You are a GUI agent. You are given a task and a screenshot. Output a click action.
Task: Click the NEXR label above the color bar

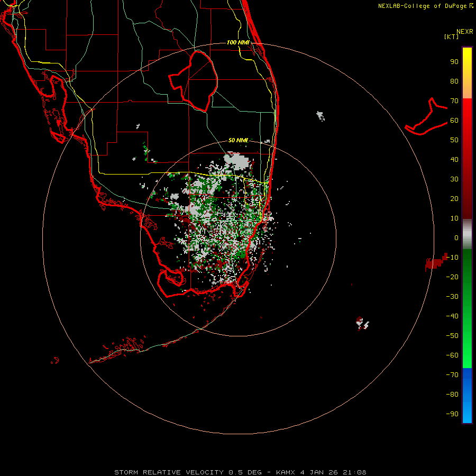pos(465,32)
